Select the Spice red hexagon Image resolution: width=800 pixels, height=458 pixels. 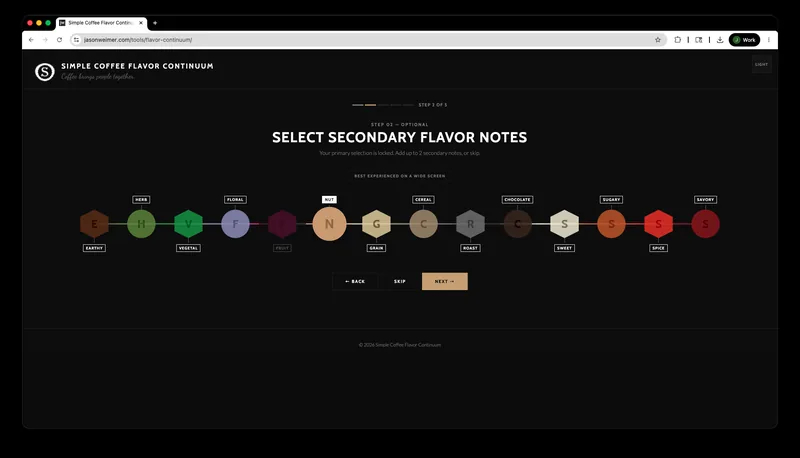[x=658, y=223]
